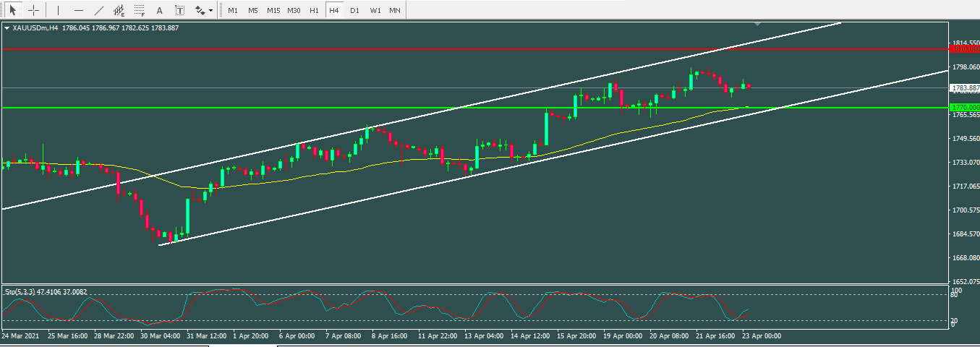The width and height of the screenshot is (980, 347).
Task: Select the text 'A' tool
Action: pyautogui.click(x=159, y=11)
